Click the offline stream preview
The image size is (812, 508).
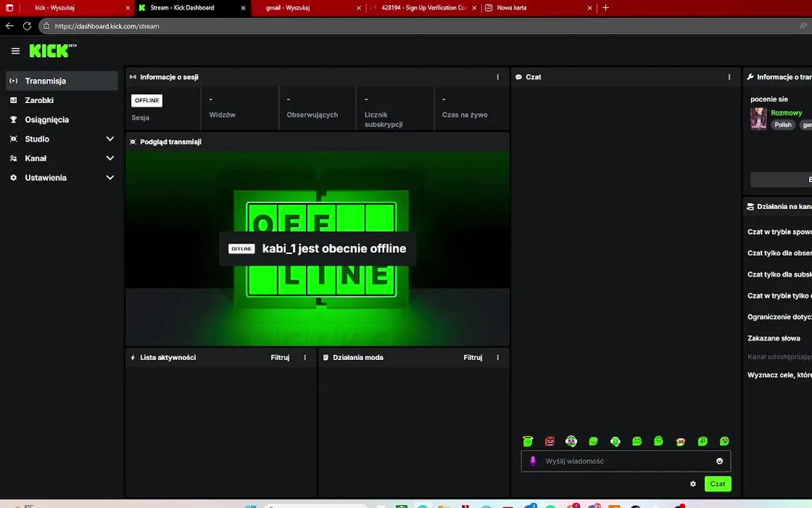(317, 248)
